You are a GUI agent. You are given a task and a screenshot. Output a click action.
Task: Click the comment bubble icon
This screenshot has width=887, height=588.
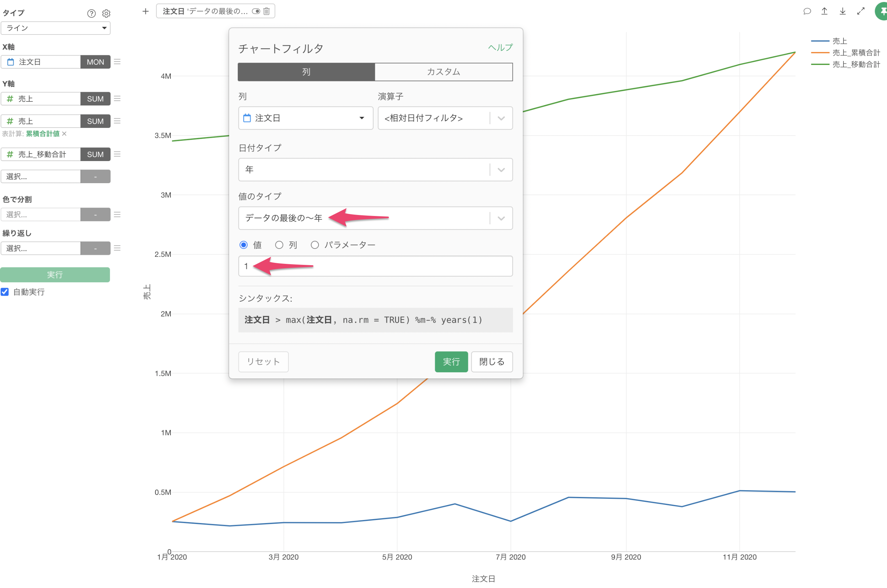coord(807,11)
